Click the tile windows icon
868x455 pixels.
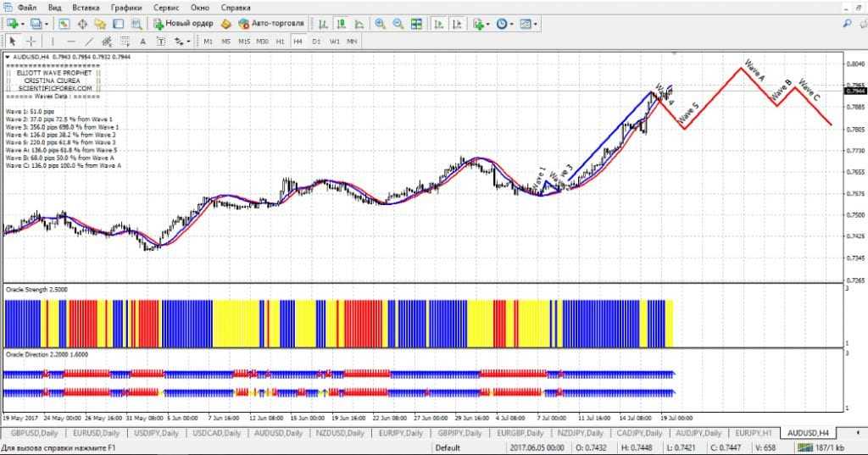click(416, 25)
